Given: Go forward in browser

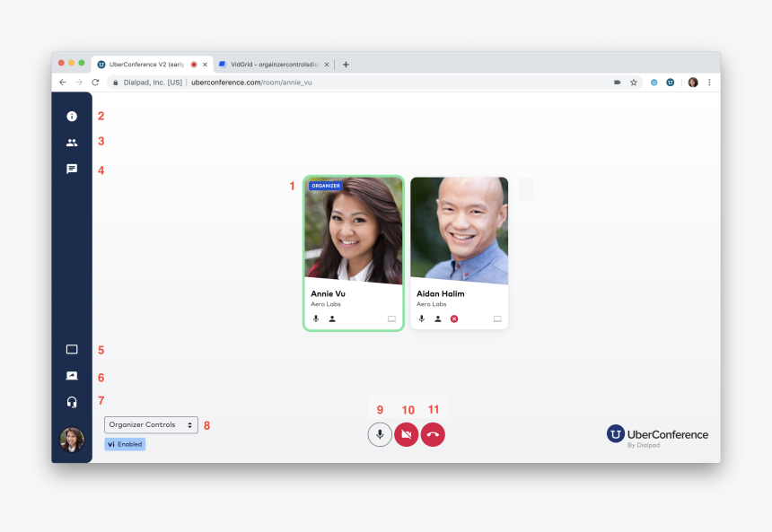Looking at the screenshot, I should coord(79,83).
